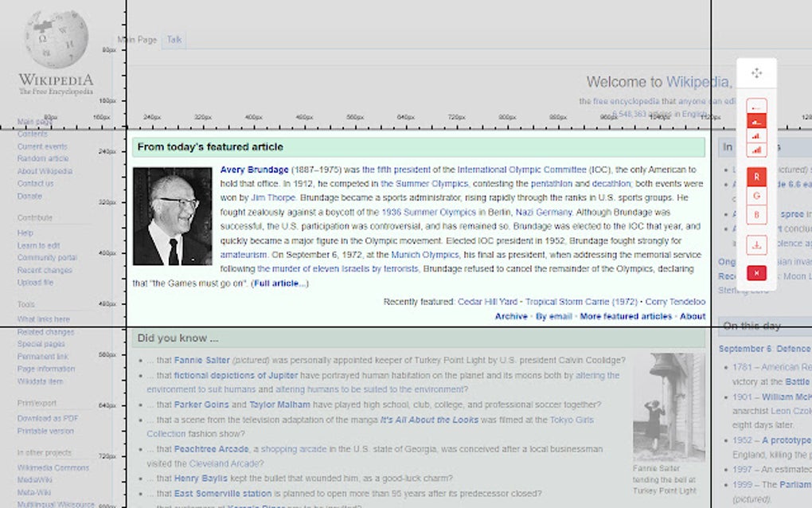Open the decathlon link
This screenshot has width=812, height=508.
pyautogui.click(x=611, y=183)
